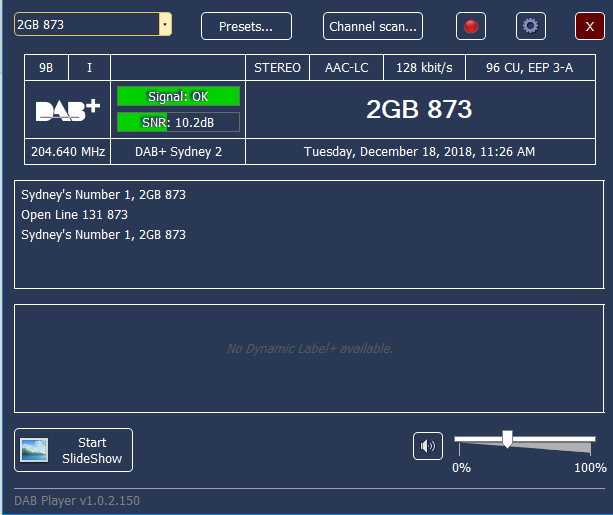
Task: Click the DAB+ Sydney 2 ensemble label
Action: (x=178, y=152)
